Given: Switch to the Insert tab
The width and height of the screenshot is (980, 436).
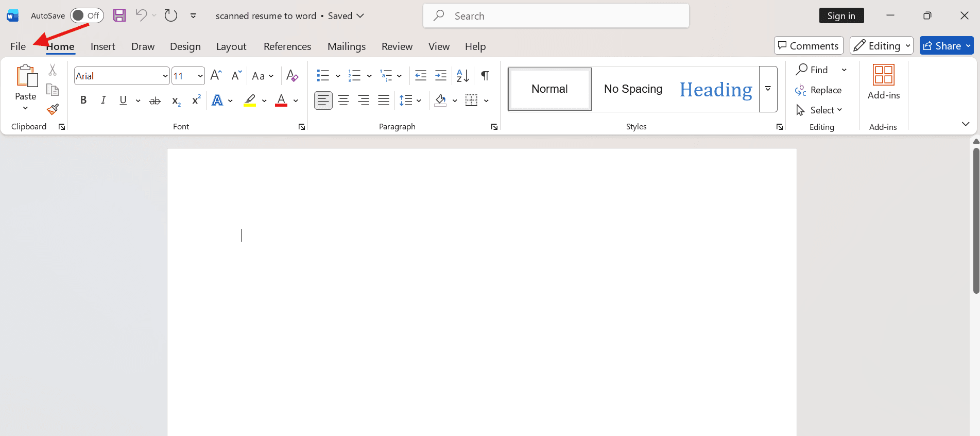Looking at the screenshot, I should (x=102, y=46).
